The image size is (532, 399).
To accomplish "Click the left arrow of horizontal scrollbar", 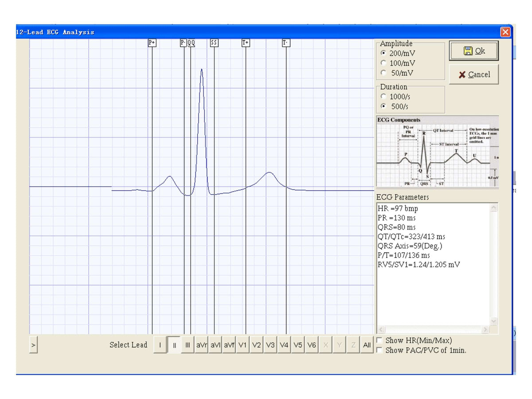I will (381, 330).
